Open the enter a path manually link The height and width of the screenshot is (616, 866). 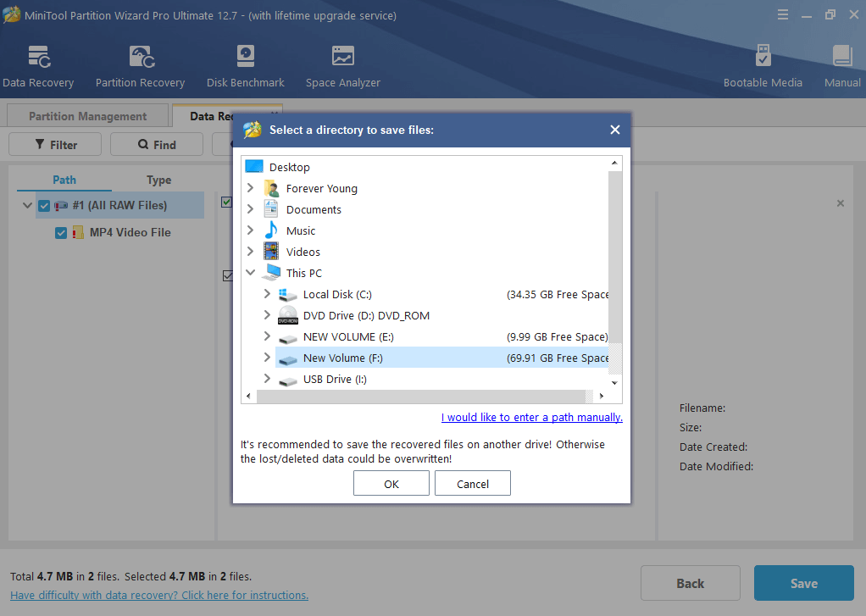pos(532,417)
